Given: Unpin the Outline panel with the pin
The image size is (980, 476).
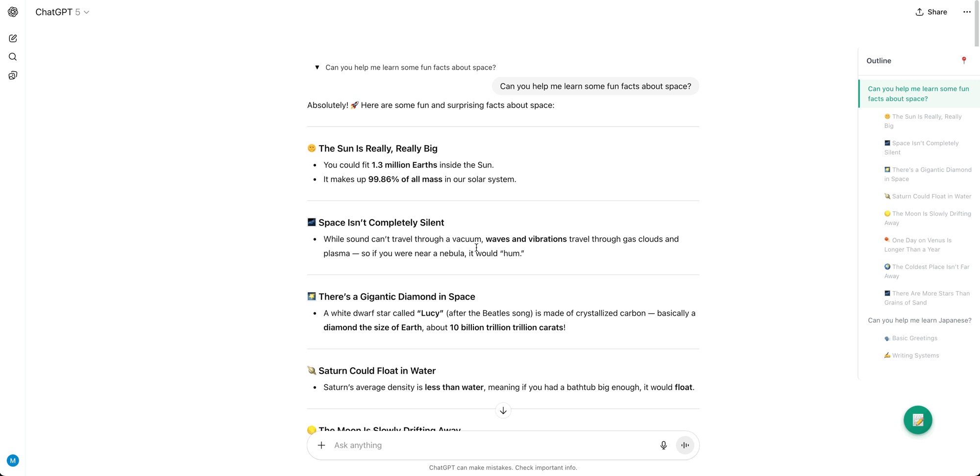Looking at the screenshot, I should pos(963,60).
